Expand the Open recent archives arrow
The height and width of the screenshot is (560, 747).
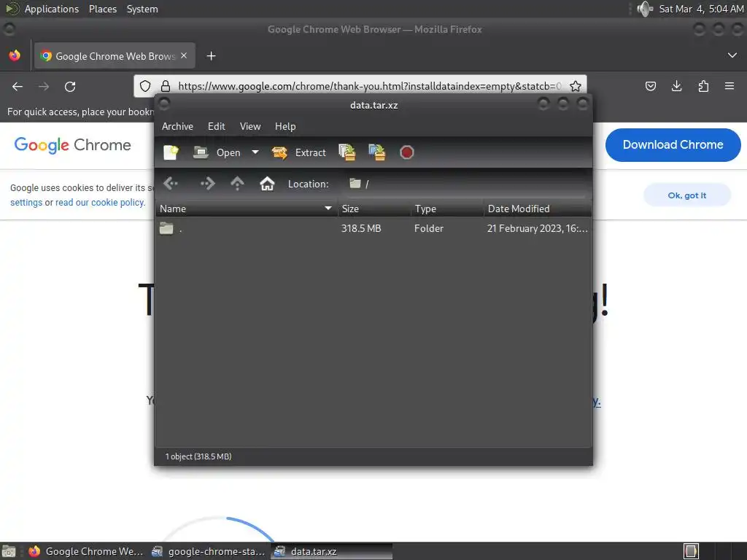pos(255,152)
